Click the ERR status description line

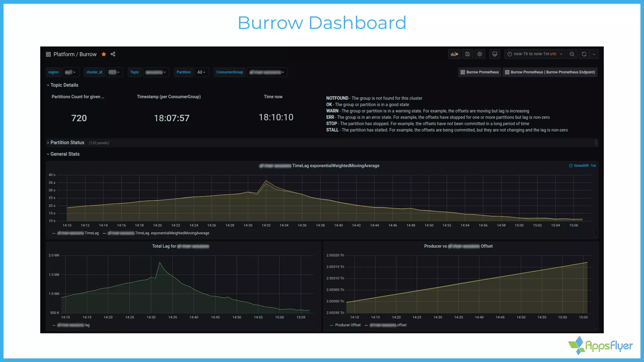438,118
